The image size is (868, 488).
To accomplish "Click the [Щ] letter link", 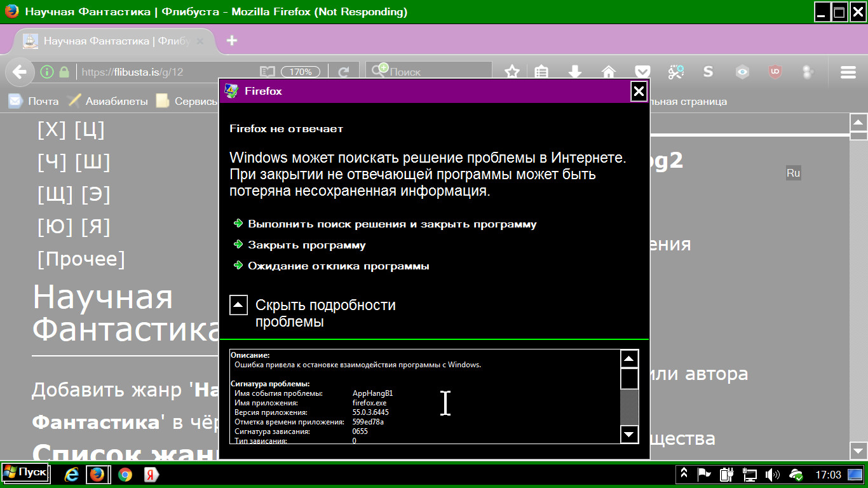I will pyautogui.click(x=55, y=194).
